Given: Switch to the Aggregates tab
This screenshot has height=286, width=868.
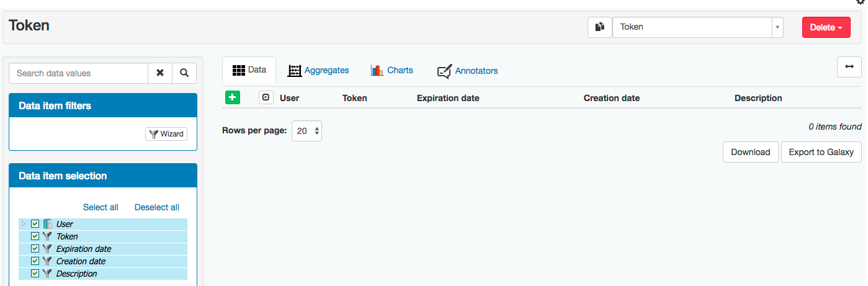Looking at the screenshot, I should (x=318, y=71).
